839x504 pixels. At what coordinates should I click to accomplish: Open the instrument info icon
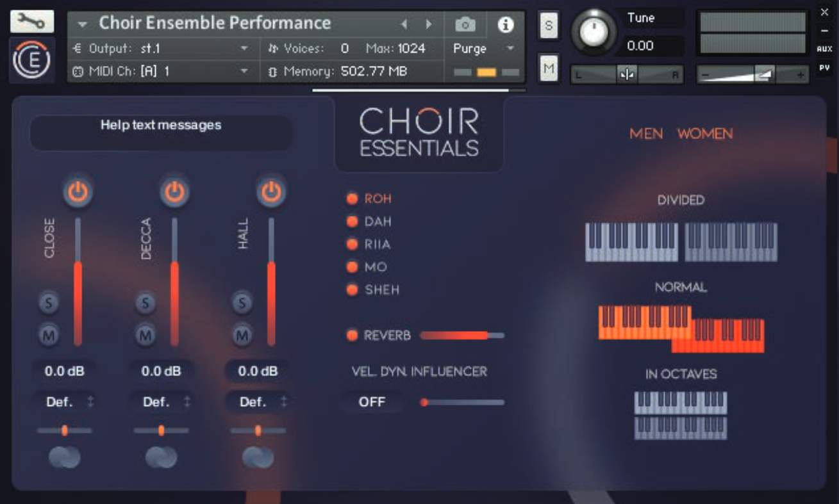click(506, 23)
